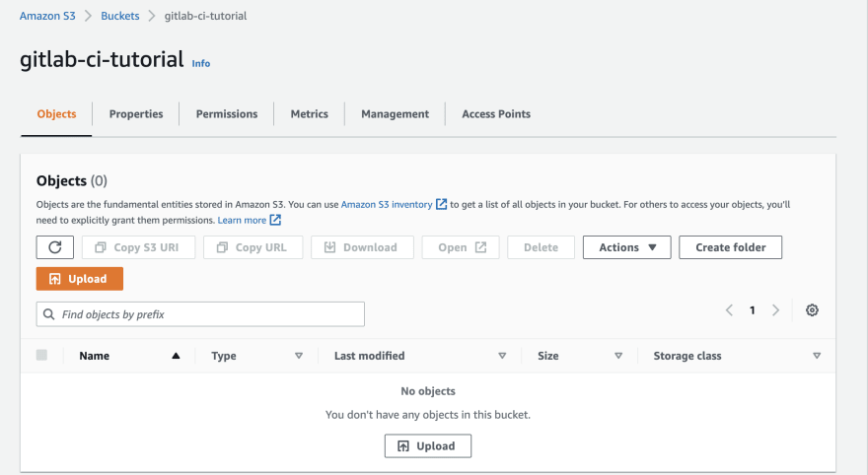Click the Type column header

pyautogui.click(x=224, y=356)
